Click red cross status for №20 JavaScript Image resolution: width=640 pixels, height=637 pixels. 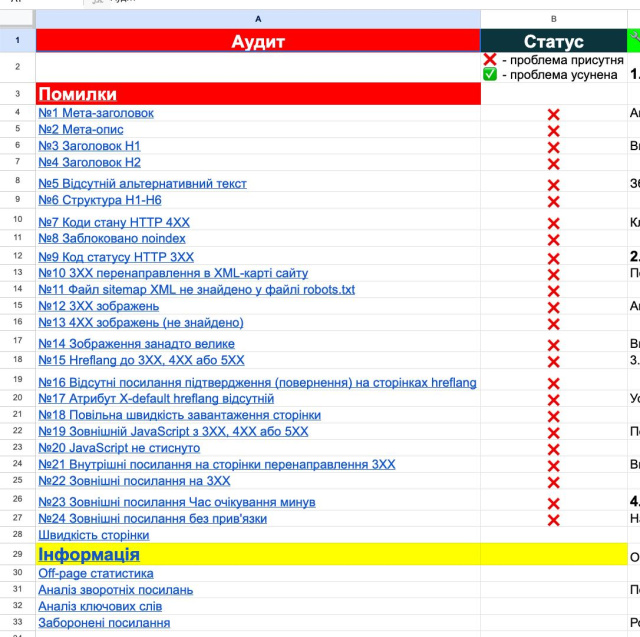pyautogui.click(x=553, y=450)
